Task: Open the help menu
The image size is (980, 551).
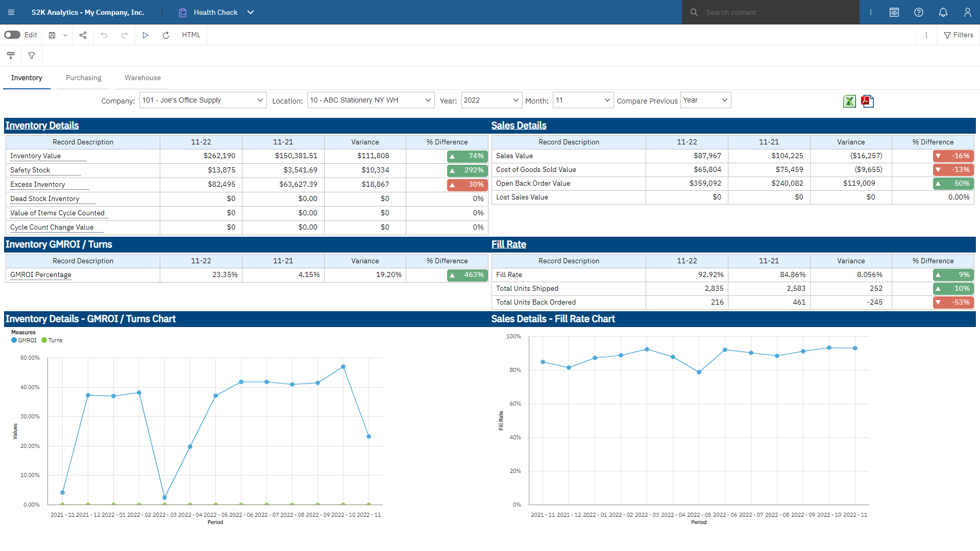Action: point(918,12)
